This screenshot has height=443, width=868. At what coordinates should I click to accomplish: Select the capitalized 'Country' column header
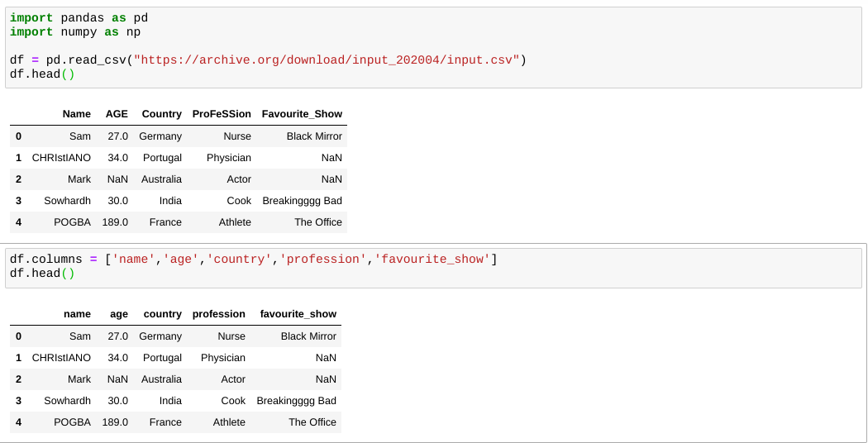click(162, 114)
